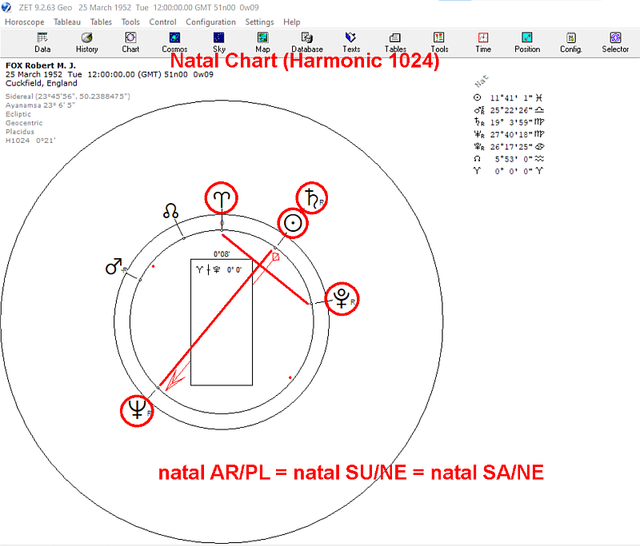Image resolution: width=640 pixels, height=546 pixels.
Task: Click the Cuckfield, England location text
Action: [x=41, y=83]
